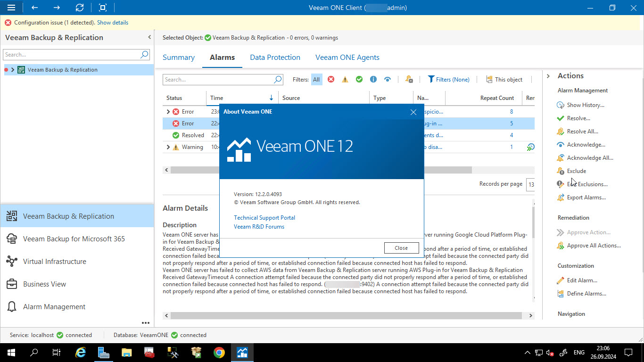The width and height of the screenshot is (644, 362).
Task: Show more navigation options ellipsis
Action: 146,323
